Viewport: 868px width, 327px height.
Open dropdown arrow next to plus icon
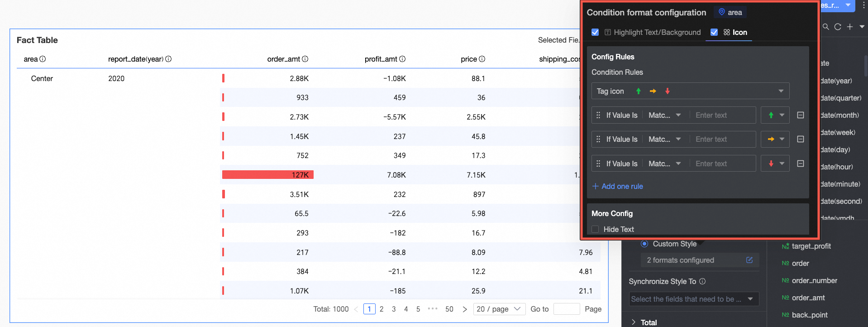pyautogui.click(x=862, y=27)
